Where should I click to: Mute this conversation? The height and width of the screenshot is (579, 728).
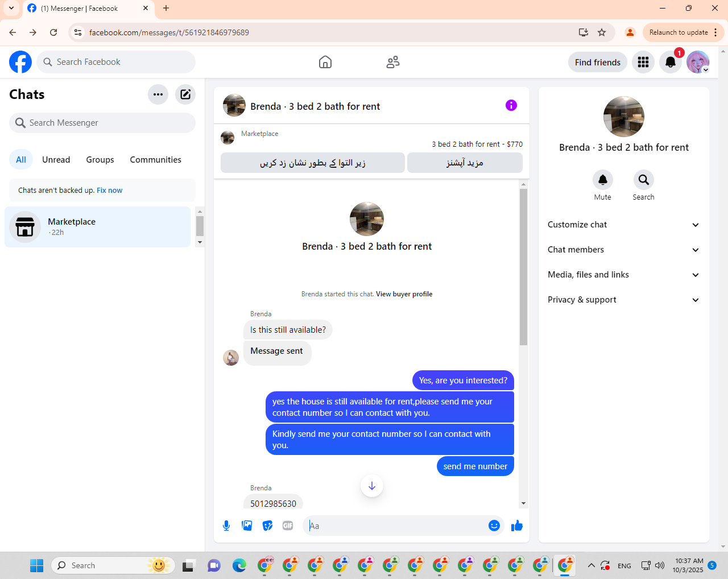tap(603, 180)
